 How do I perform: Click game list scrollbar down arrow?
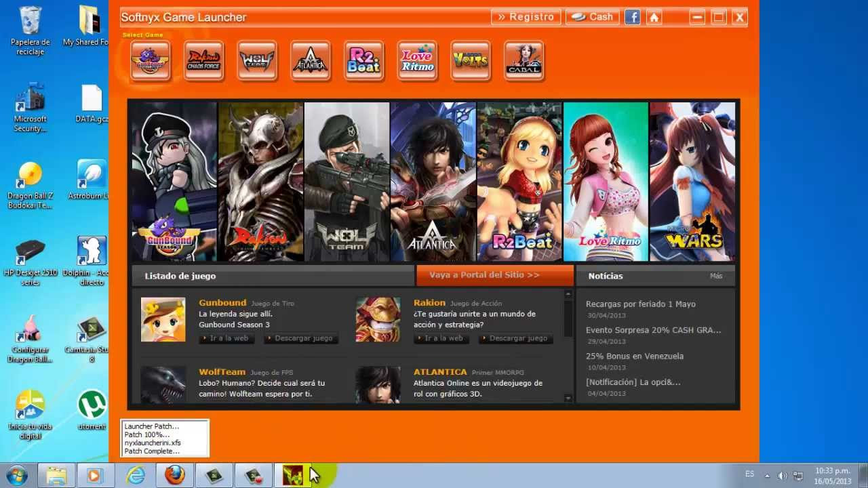(x=568, y=399)
